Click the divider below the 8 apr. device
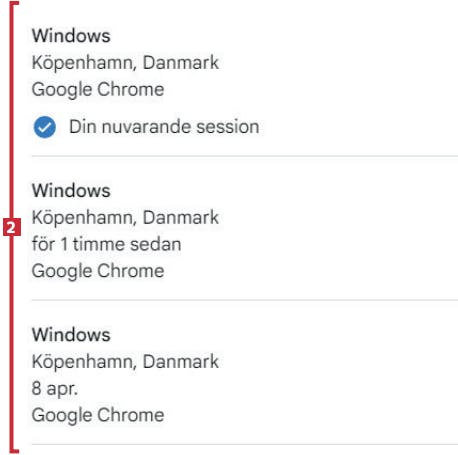Screen dimensions: 458x455 click(245, 444)
